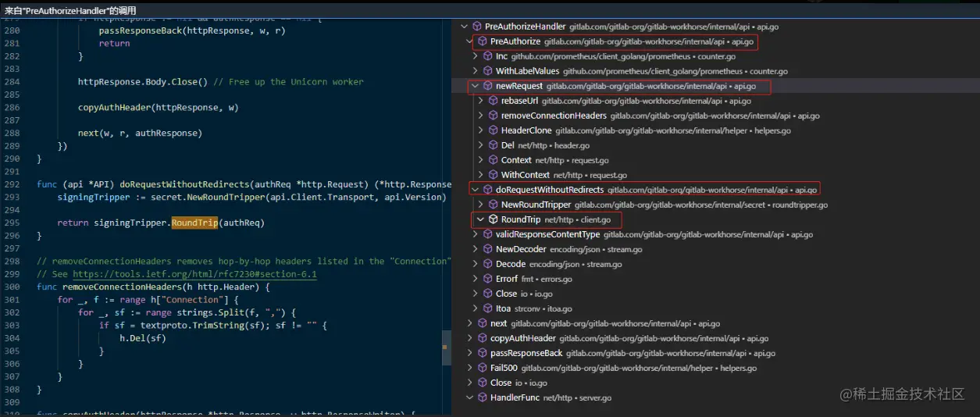Click the cube icon beside PreAuthorizeHandler
Image resolution: width=980 pixels, height=417 pixels.
[477, 27]
